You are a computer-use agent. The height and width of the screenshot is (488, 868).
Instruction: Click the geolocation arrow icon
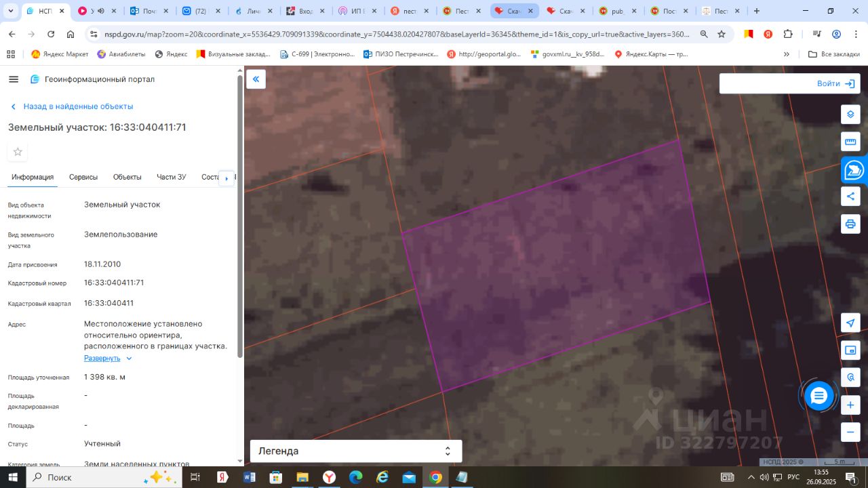coord(850,323)
